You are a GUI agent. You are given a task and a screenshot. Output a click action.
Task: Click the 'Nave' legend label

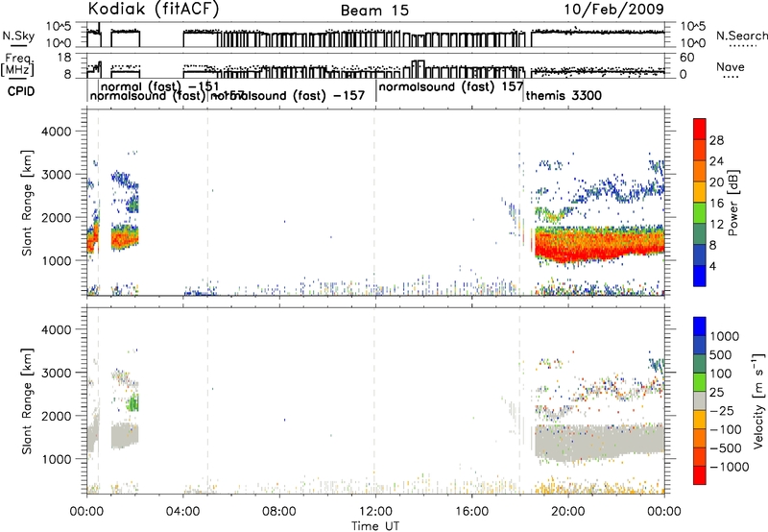[731, 67]
